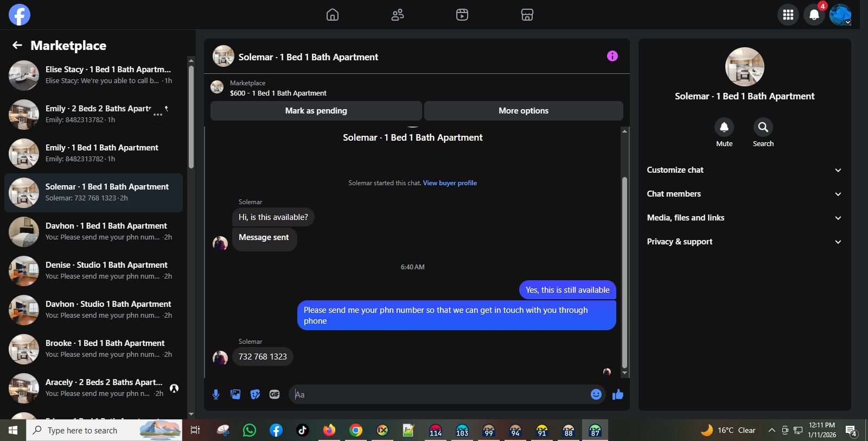Expand Media, files and links section
The width and height of the screenshot is (868, 441).
click(744, 218)
